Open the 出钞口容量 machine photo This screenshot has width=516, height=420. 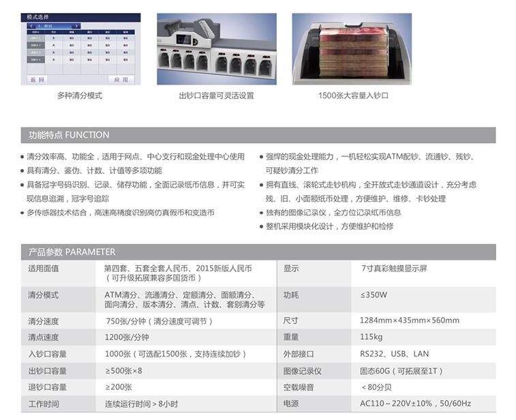216,49
